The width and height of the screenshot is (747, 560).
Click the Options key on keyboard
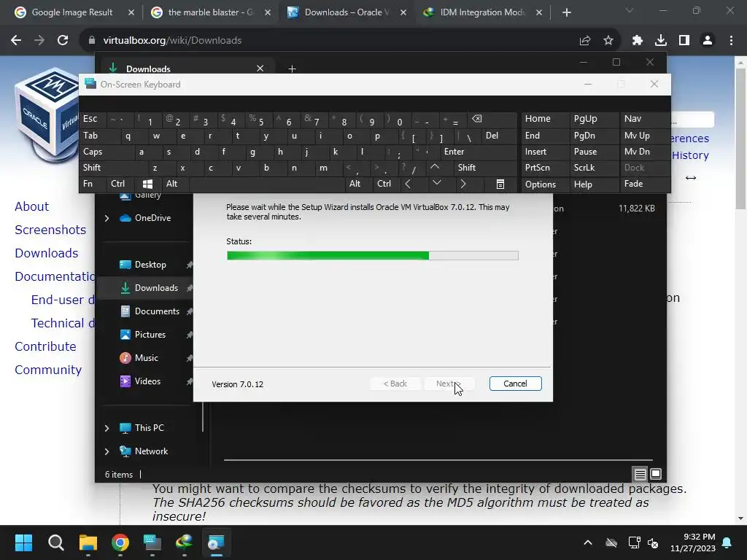(x=546, y=184)
